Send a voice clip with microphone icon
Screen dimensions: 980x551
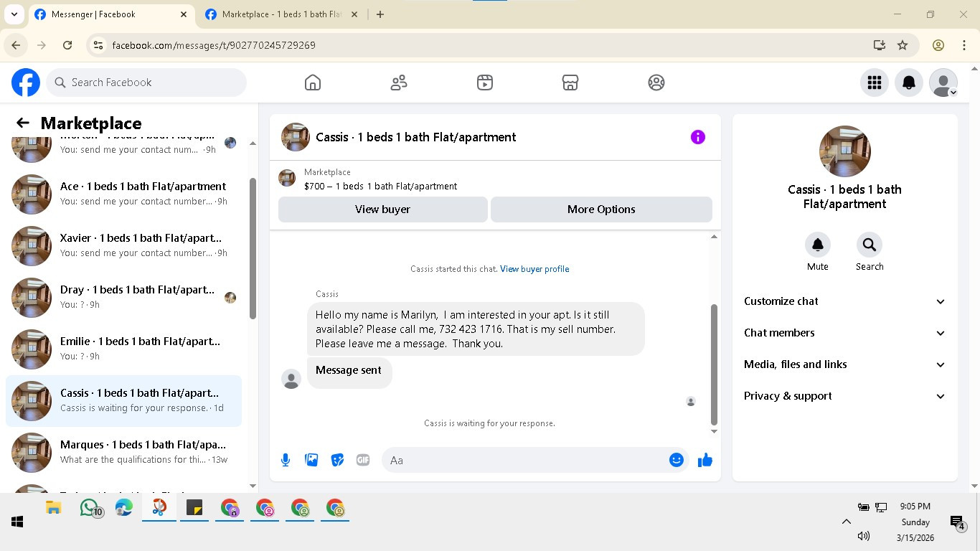tap(286, 460)
